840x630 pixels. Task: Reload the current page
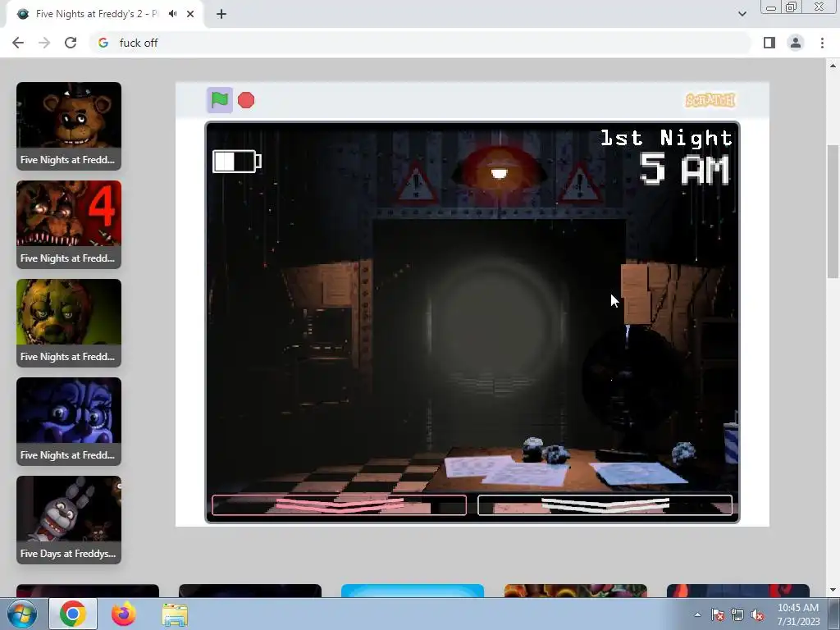(x=71, y=43)
